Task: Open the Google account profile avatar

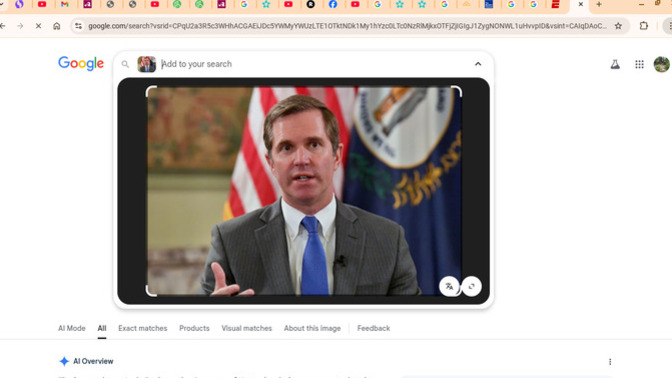Action: pyautogui.click(x=661, y=64)
